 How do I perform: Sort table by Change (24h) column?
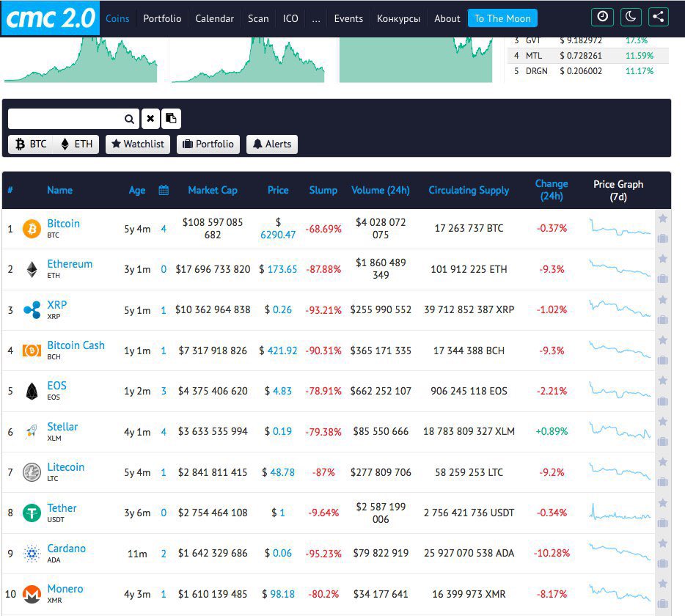pos(552,190)
